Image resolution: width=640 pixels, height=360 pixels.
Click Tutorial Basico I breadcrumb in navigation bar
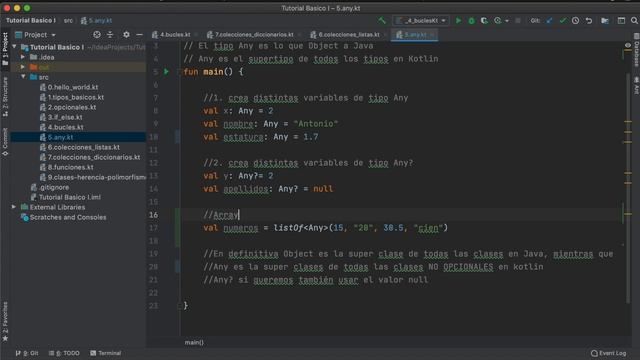tap(30, 20)
